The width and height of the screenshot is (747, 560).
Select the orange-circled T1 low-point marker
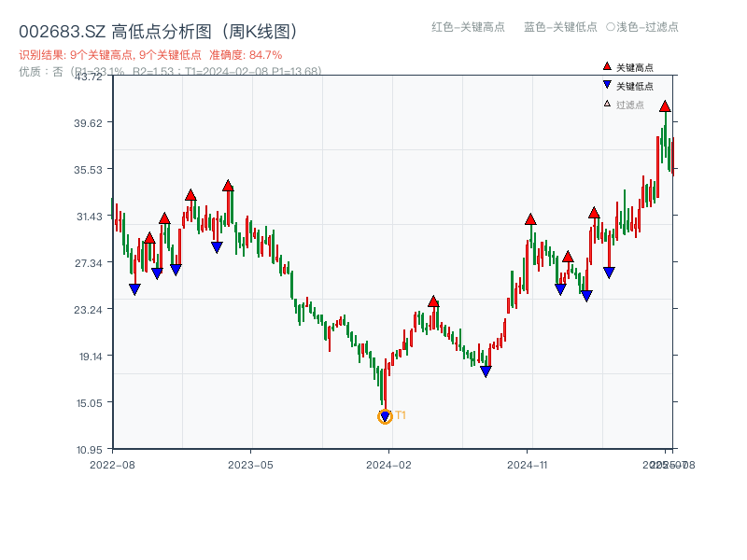click(x=385, y=416)
